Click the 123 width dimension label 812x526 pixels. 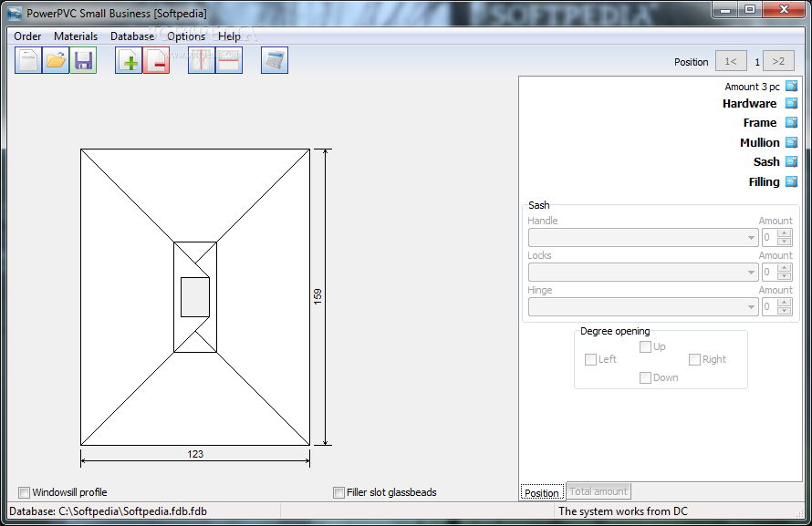(x=195, y=454)
